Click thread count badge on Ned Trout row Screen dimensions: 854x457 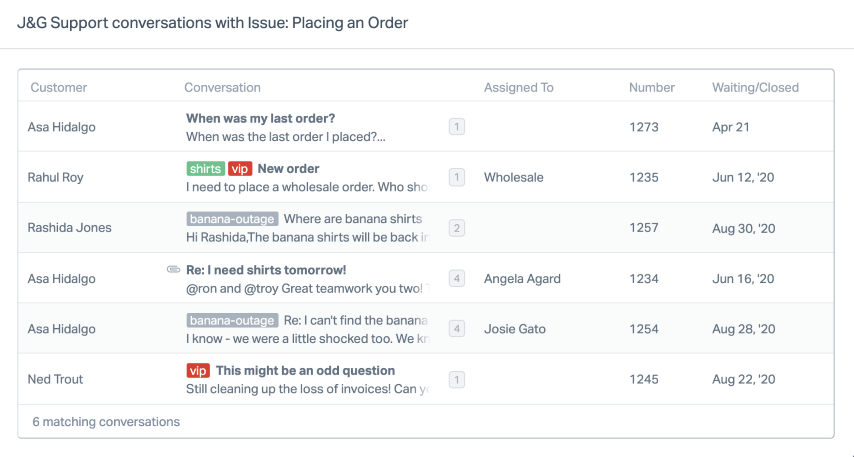click(457, 380)
